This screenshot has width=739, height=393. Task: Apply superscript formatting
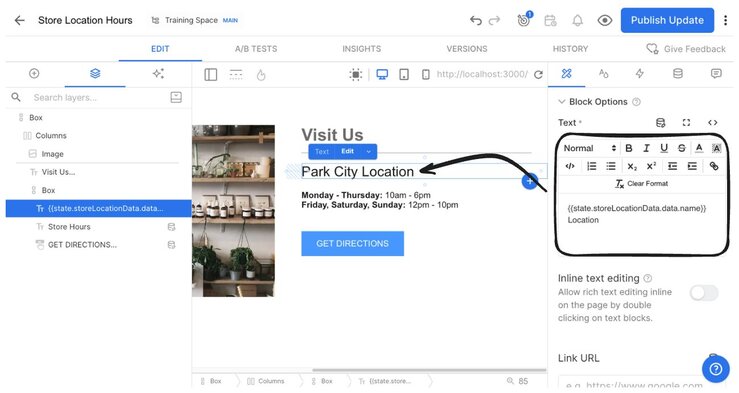tap(651, 166)
